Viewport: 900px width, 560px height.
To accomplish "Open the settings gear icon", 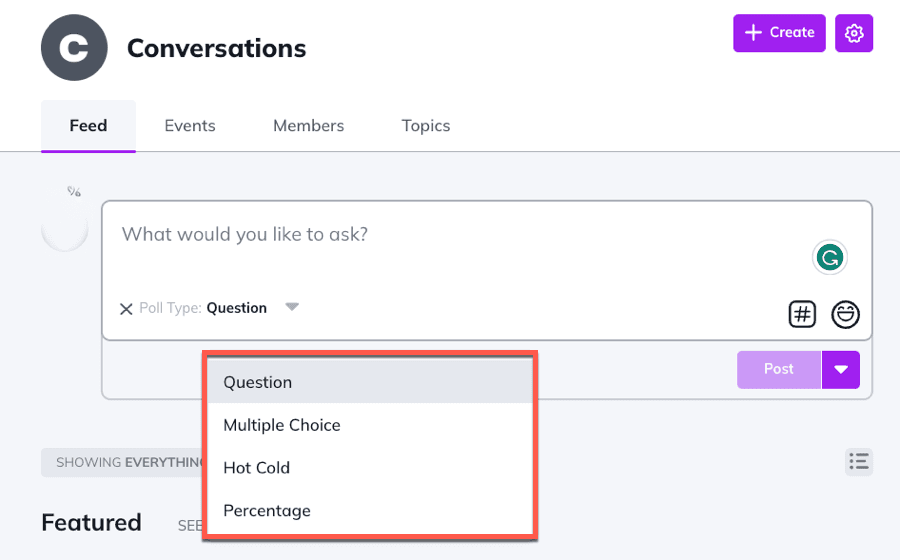I will coord(853,33).
